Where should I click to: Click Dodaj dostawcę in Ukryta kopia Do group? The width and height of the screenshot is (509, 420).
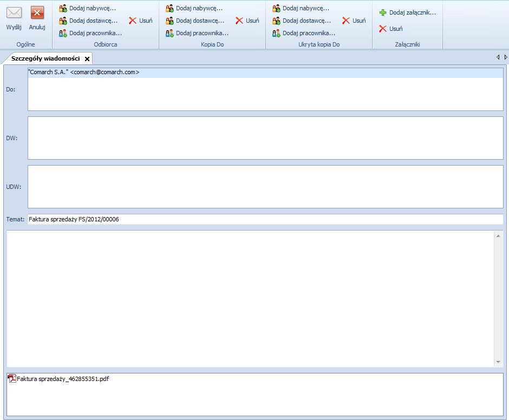[x=302, y=21]
